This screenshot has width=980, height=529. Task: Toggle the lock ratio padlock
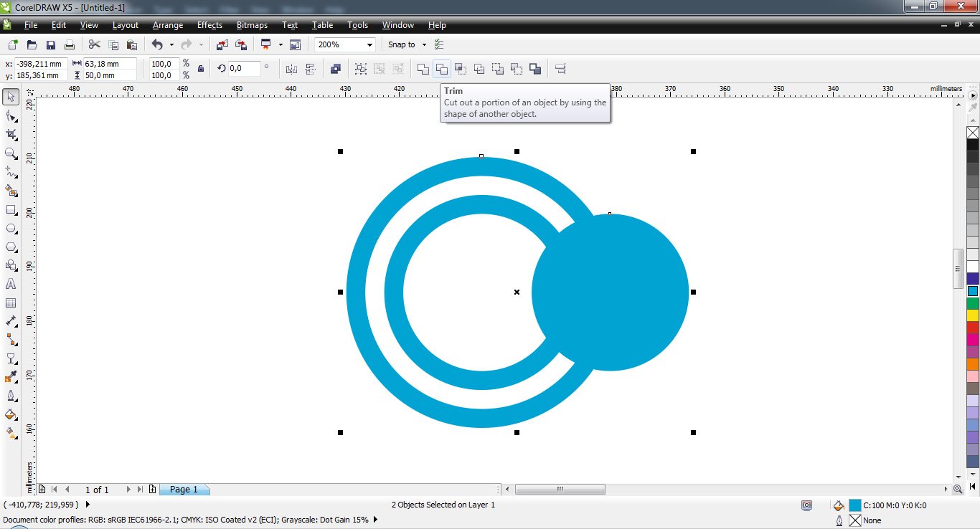[x=201, y=69]
